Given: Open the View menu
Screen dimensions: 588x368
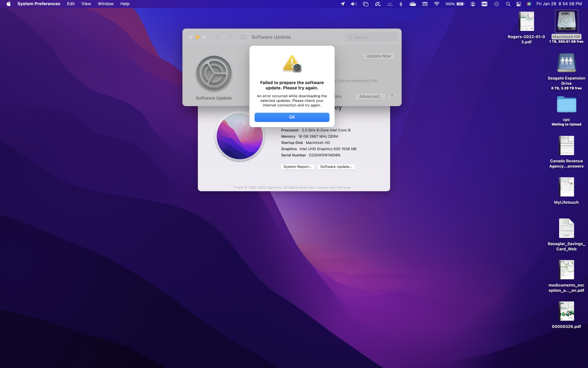Looking at the screenshot, I should [86, 4].
